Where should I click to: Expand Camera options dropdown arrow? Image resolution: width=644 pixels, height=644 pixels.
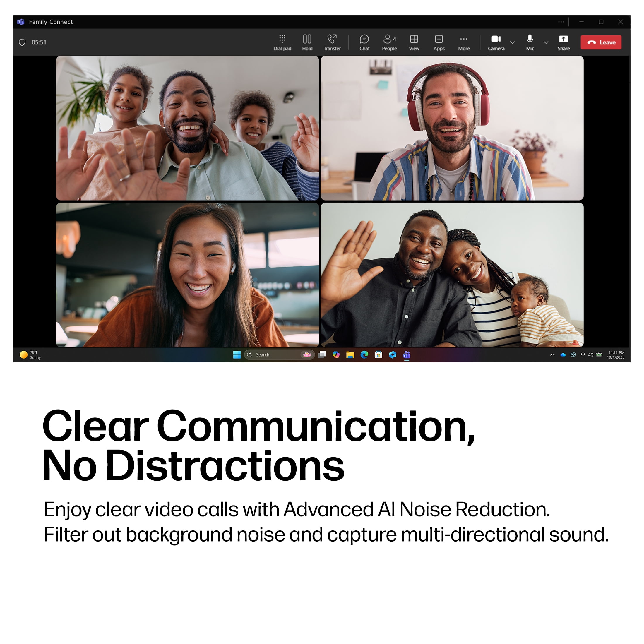coord(512,43)
